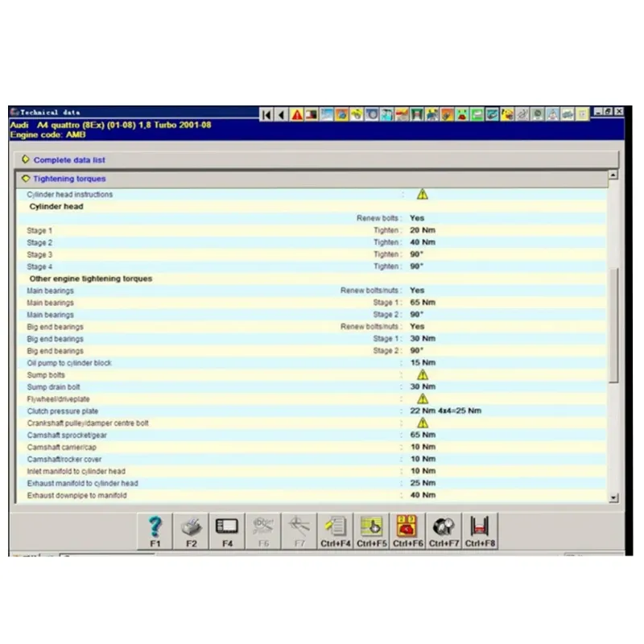Open notes with the Ctrl+F4 pencil icon
644x644 pixels.
(335, 530)
